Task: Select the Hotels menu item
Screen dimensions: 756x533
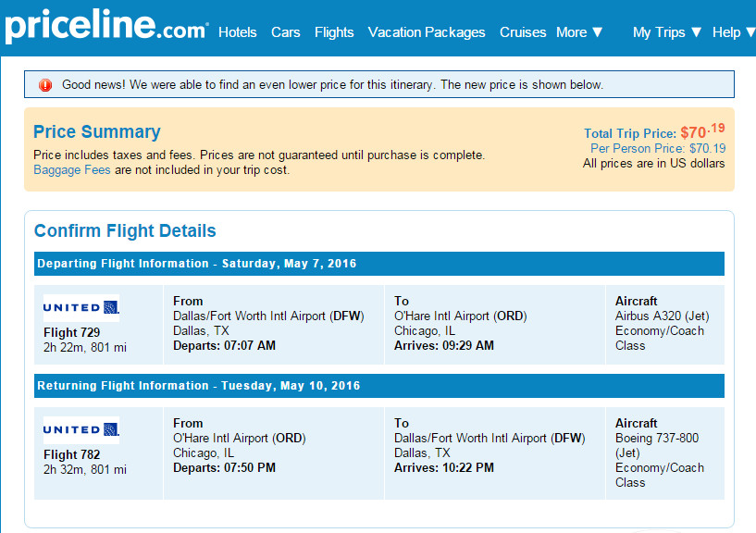Action: click(238, 31)
